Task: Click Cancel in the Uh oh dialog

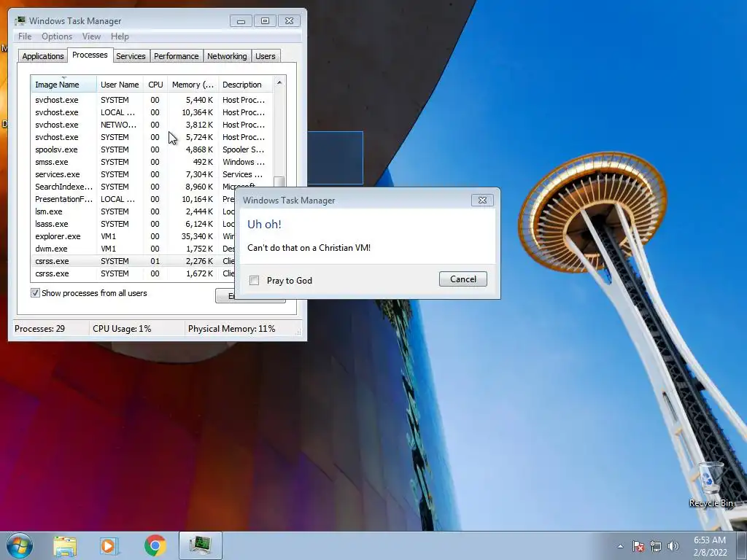Action: (463, 279)
